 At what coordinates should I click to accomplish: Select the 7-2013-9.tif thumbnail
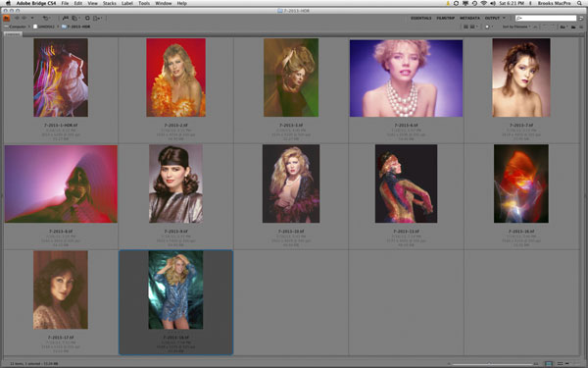pos(175,184)
